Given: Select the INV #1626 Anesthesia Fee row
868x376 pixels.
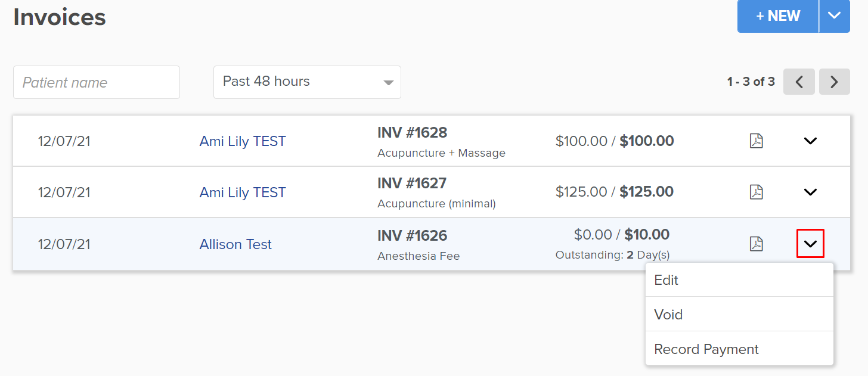Looking at the screenshot, I should tap(432, 244).
